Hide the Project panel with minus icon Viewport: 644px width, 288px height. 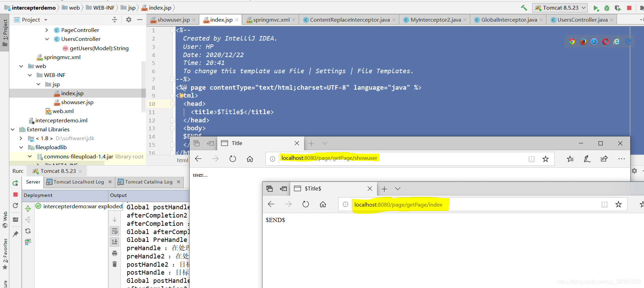[x=140, y=20]
